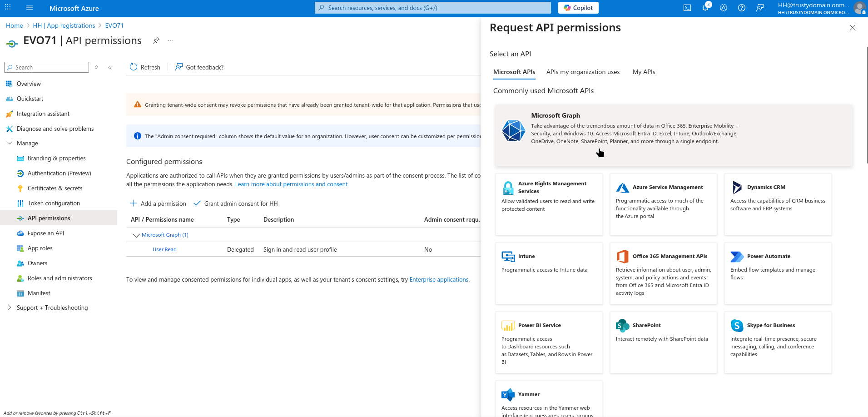
Task: Collapse the Microsoft Graph (1) permissions row
Action: point(135,235)
